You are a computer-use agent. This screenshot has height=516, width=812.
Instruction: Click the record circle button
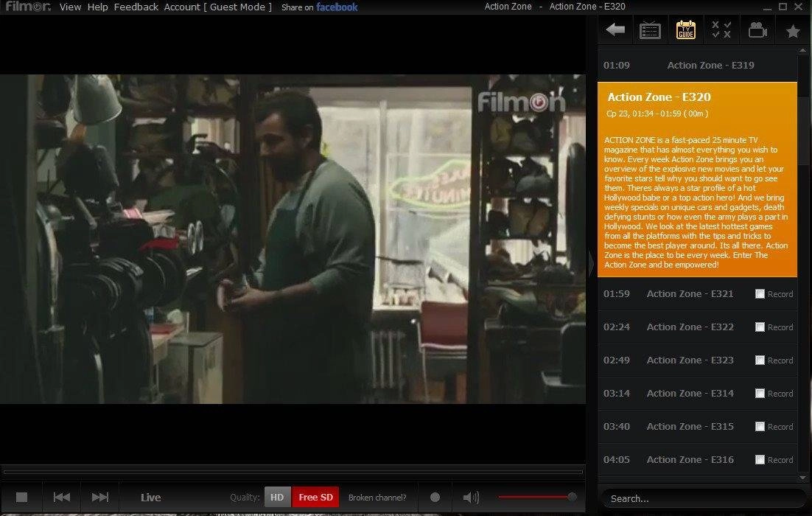point(435,498)
